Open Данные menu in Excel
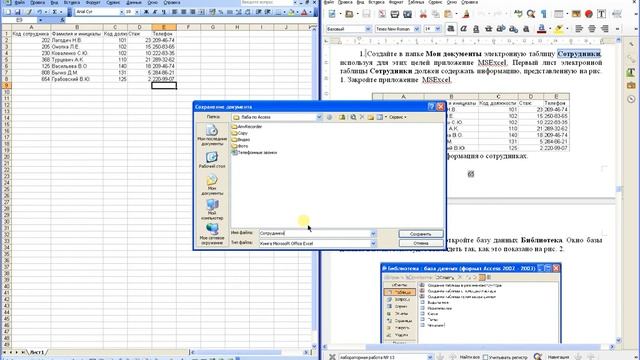 pos(133,2)
